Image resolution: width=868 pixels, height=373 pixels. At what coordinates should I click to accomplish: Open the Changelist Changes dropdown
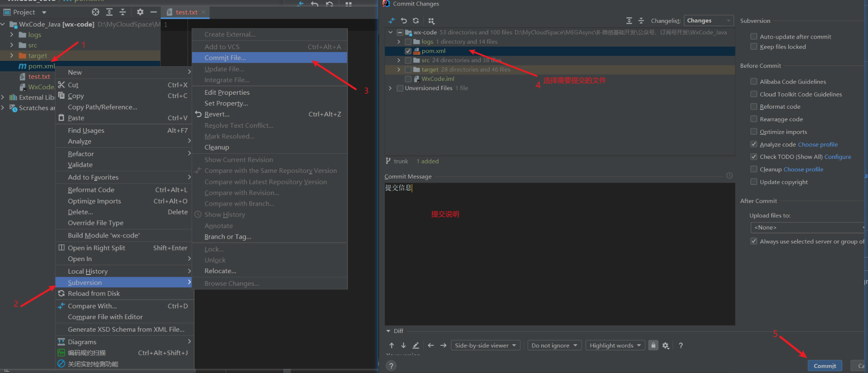tap(708, 20)
